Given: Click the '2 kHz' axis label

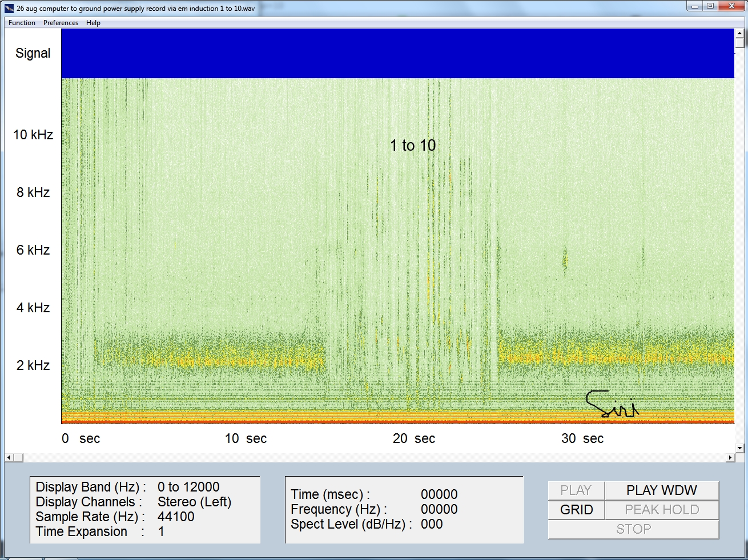Looking at the screenshot, I should (x=33, y=365).
